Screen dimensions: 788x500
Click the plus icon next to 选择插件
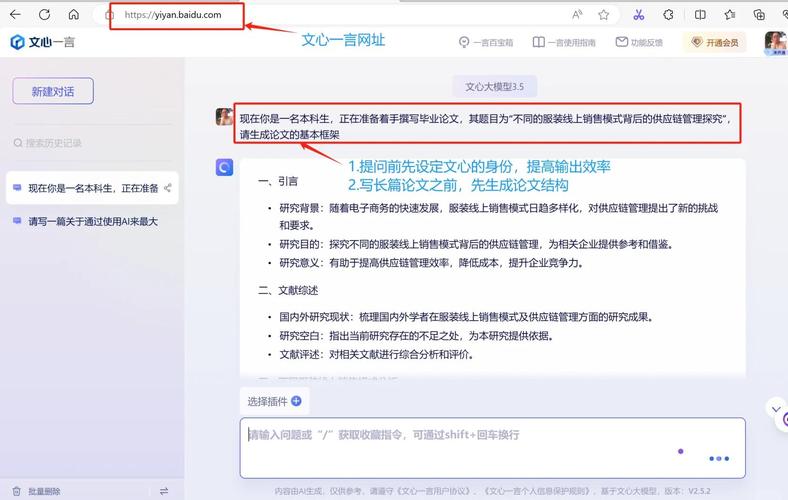tap(297, 401)
